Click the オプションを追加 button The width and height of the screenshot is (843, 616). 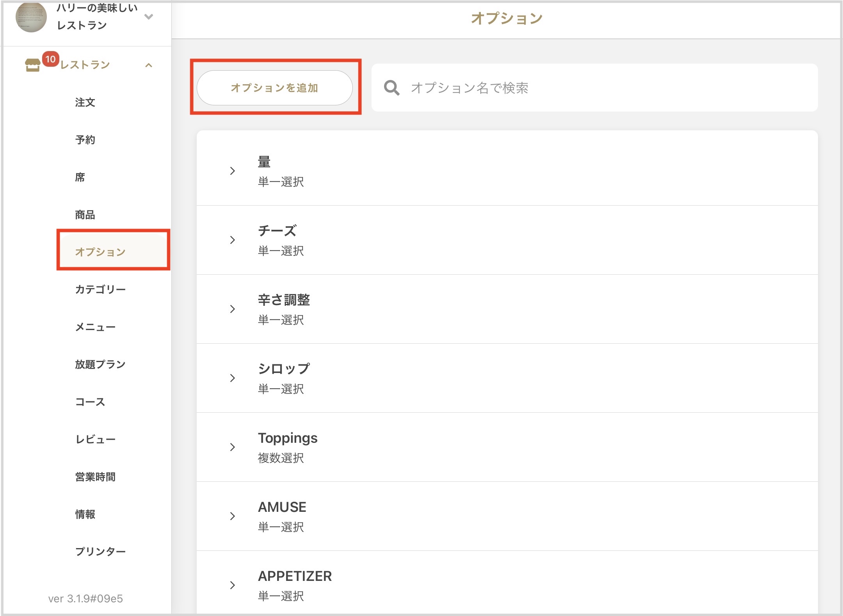274,88
